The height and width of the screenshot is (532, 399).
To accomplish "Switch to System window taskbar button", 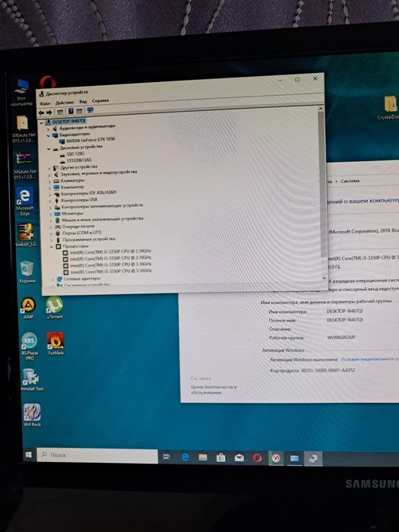I will point(294,459).
